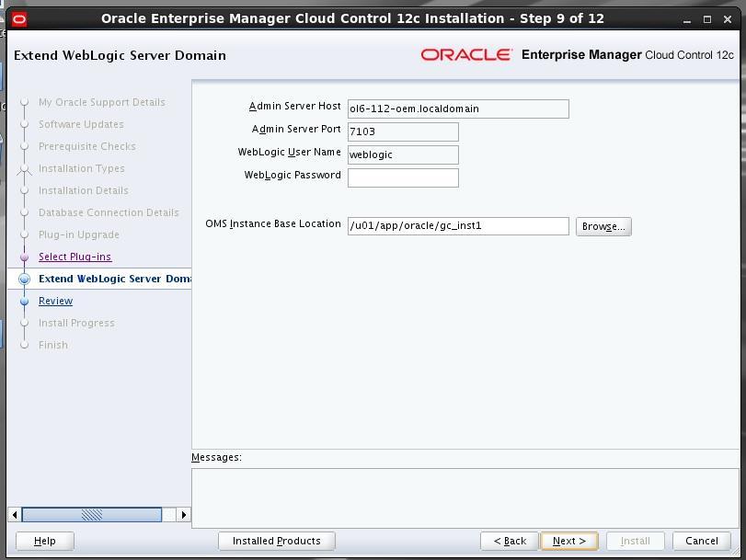Viewport: 746px width, 560px height.
Task: Click the greyed-out Install button
Action: point(635,541)
